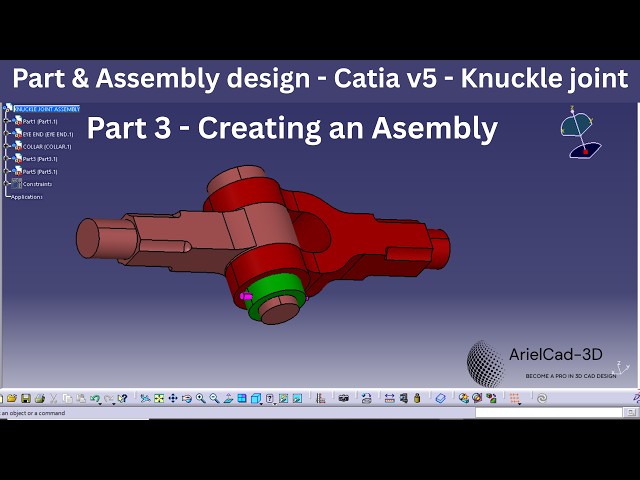Cut selection with the scissors icon
Screen dimensions: 640x480
(53, 398)
